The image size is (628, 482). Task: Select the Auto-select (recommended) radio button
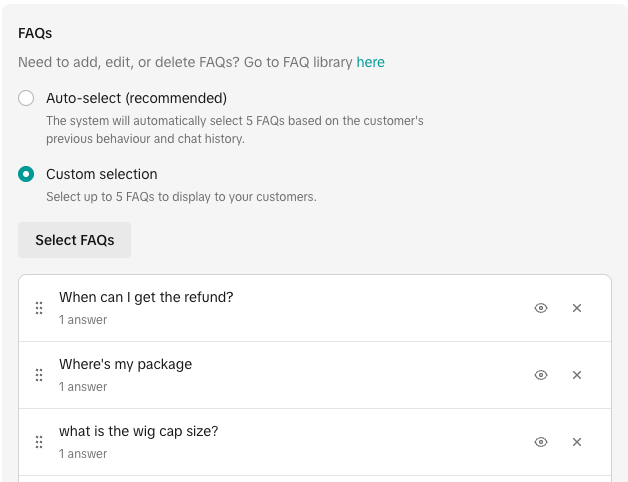[x=27, y=98]
